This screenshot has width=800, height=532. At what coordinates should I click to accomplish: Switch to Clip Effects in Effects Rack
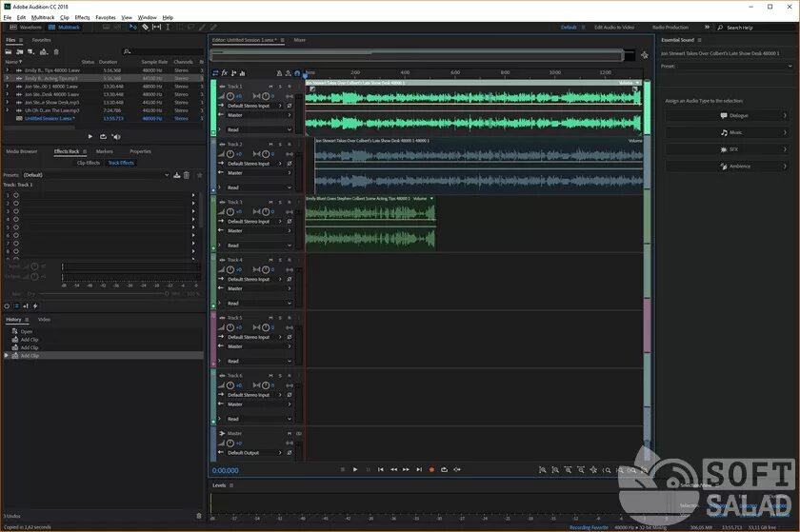tap(89, 163)
